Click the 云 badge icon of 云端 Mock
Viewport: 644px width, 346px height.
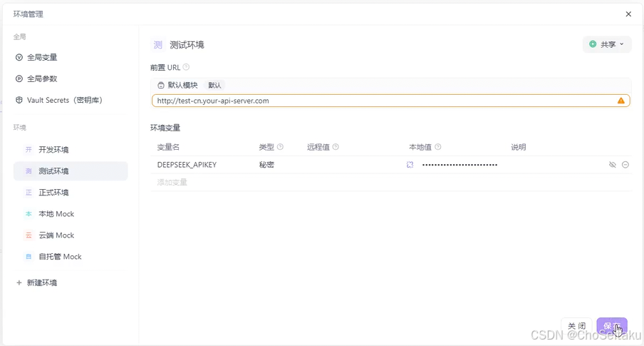(x=28, y=235)
